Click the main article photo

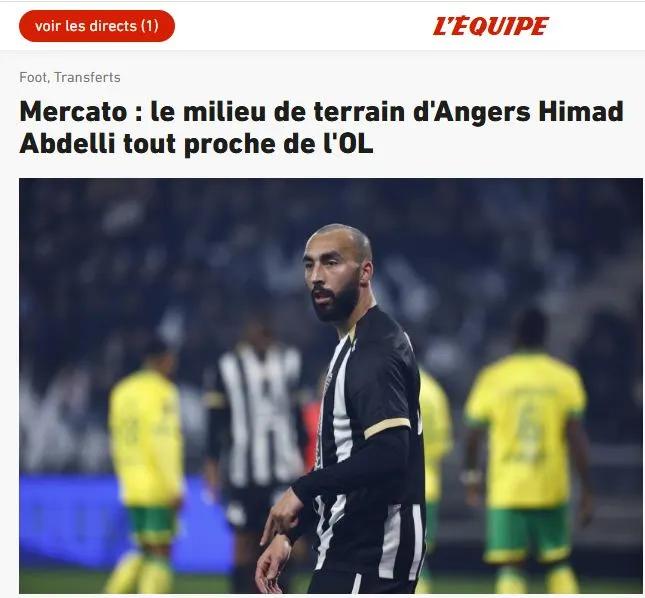point(331,386)
